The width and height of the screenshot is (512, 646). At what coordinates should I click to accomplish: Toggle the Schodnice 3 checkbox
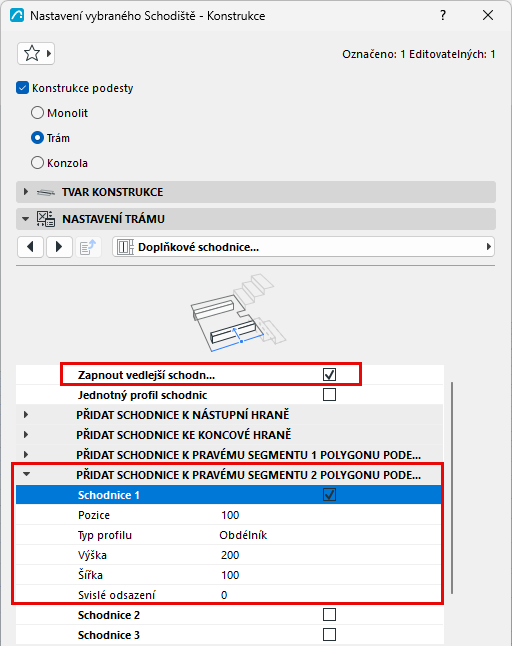tap(330, 634)
